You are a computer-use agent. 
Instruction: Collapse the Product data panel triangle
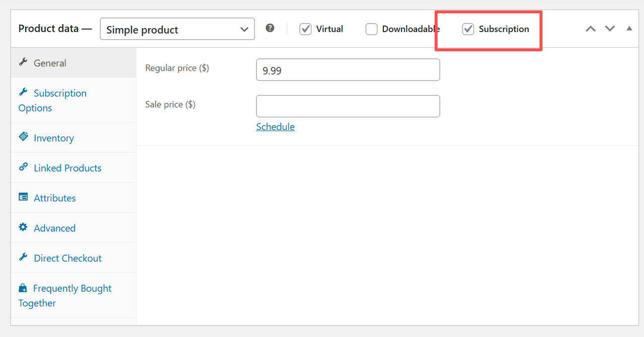click(x=629, y=29)
